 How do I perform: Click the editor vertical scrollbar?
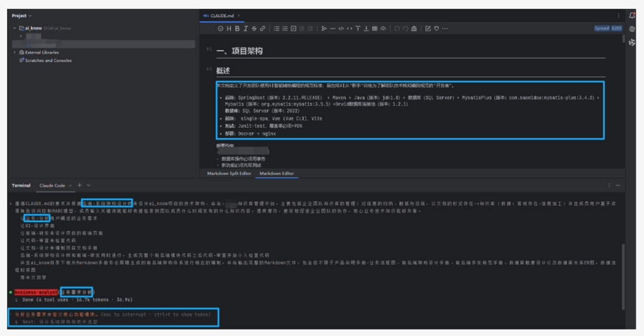click(x=623, y=39)
